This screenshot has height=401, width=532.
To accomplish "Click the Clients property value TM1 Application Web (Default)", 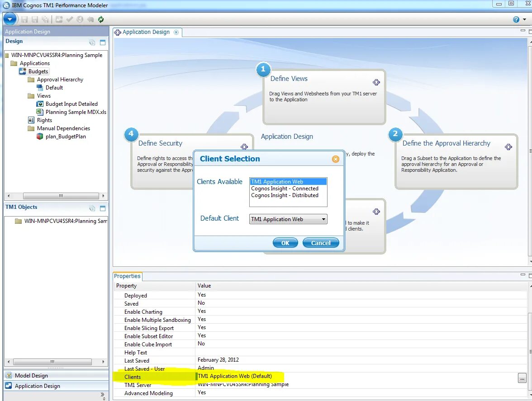I will point(235,376).
